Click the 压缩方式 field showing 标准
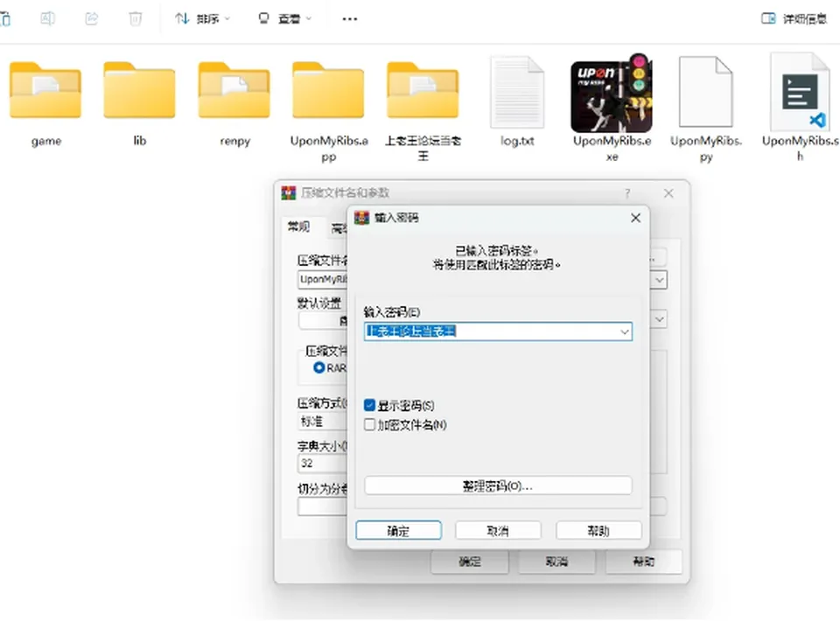Screen dimensions: 840x621 coord(323,422)
